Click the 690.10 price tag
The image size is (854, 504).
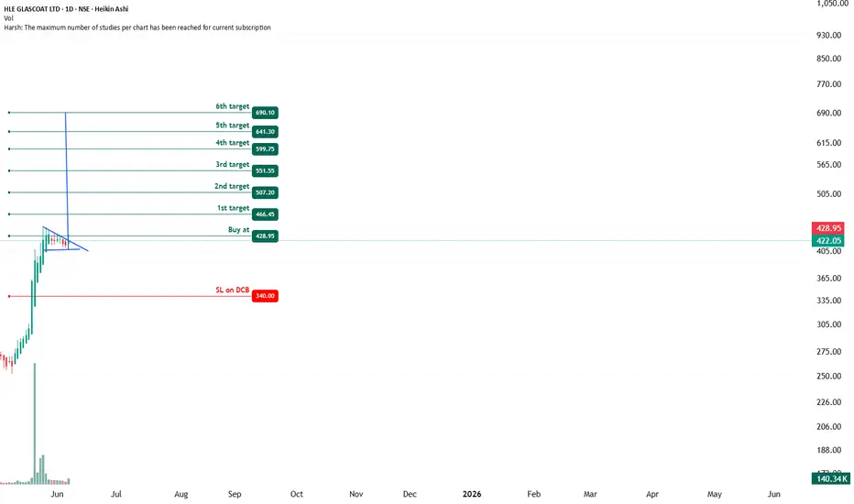coord(265,113)
